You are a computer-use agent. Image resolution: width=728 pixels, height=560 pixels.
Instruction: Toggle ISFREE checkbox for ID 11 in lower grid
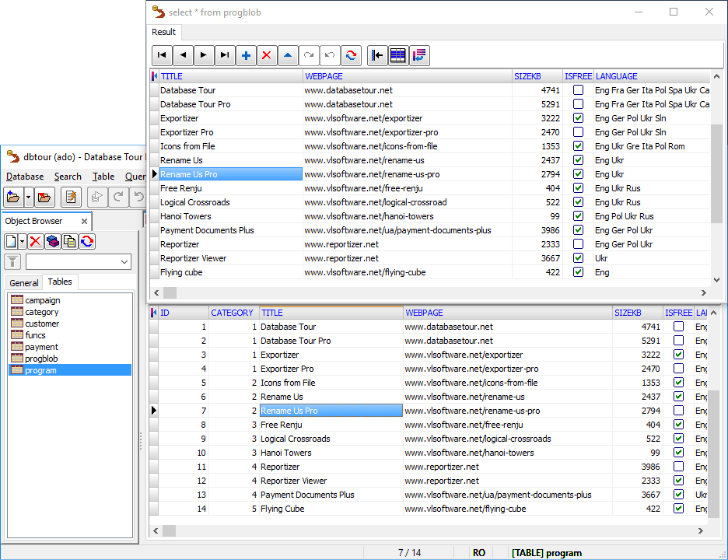678,467
